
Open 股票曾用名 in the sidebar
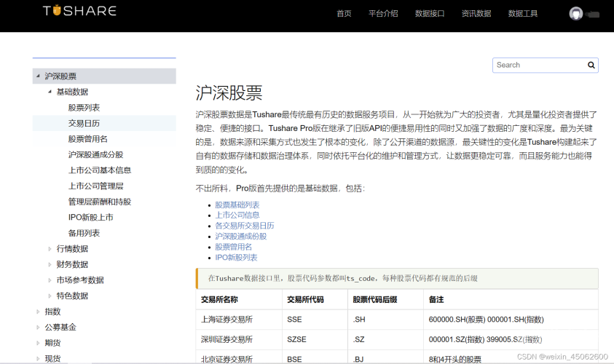coord(87,139)
